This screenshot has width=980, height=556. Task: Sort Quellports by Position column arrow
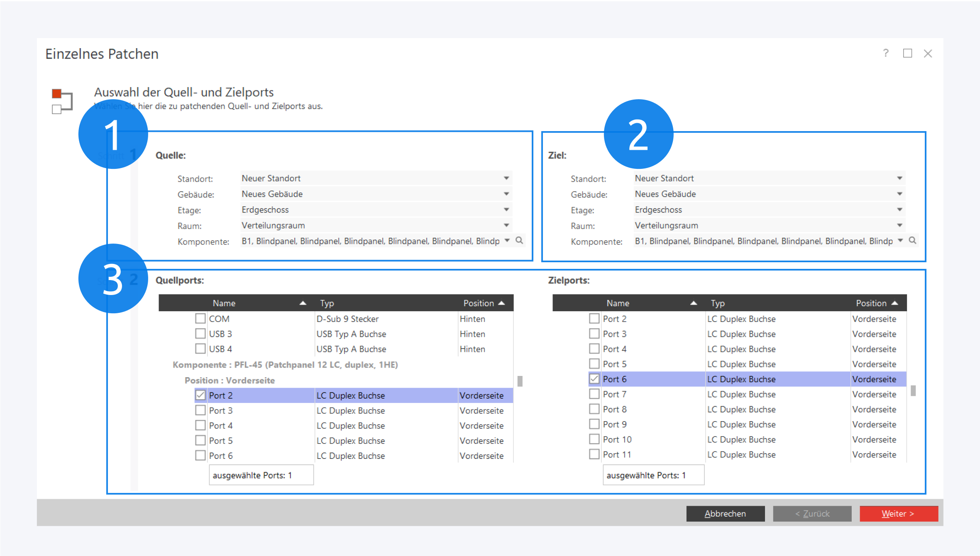tap(501, 303)
